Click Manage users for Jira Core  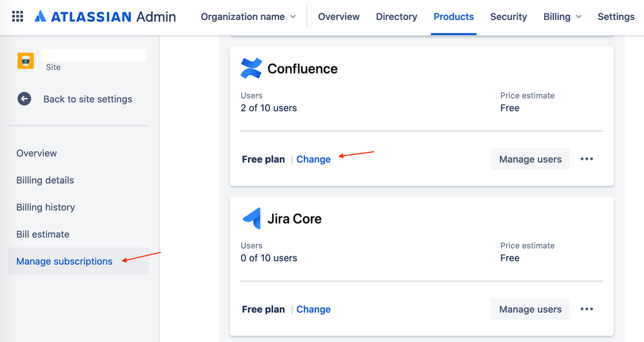point(530,309)
